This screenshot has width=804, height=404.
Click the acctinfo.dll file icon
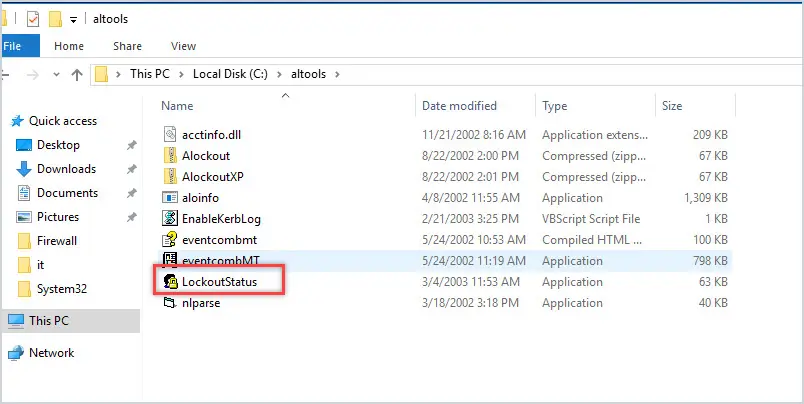(170, 135)
